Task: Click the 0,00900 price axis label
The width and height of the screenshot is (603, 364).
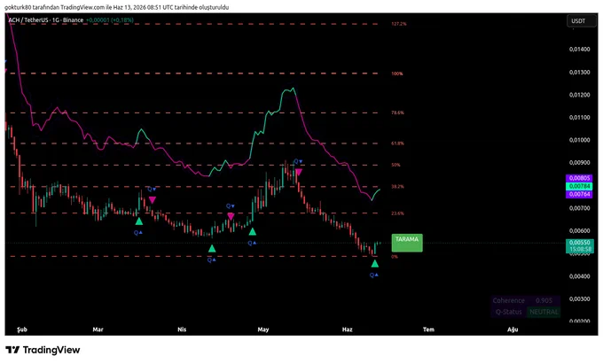Action: [580, 163]
